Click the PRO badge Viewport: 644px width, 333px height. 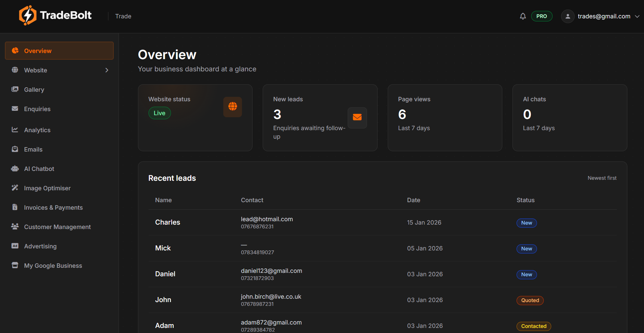[x=542, y=16]
